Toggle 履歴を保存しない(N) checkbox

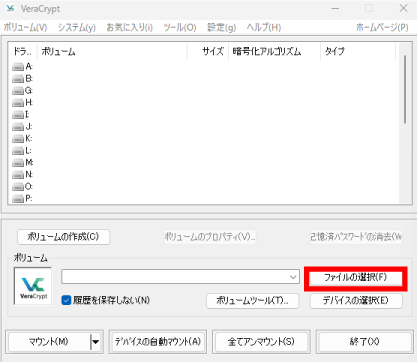(66, 300)
